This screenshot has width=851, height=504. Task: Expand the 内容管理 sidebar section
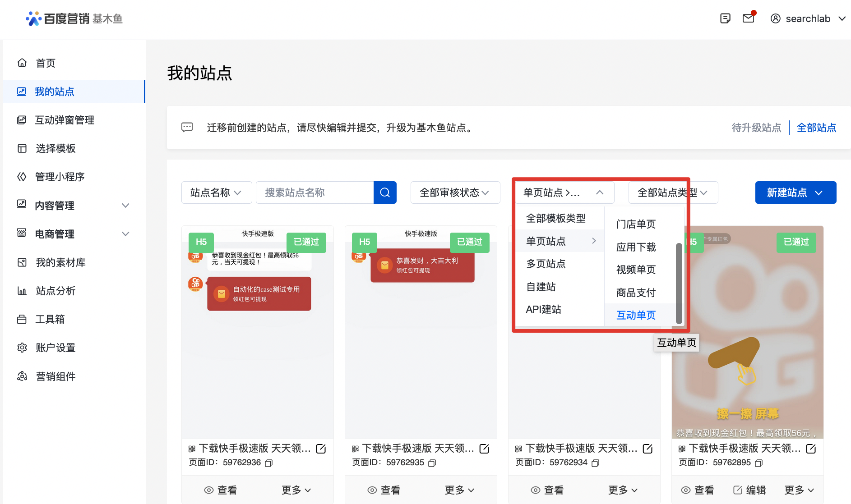tap(125, 206)
